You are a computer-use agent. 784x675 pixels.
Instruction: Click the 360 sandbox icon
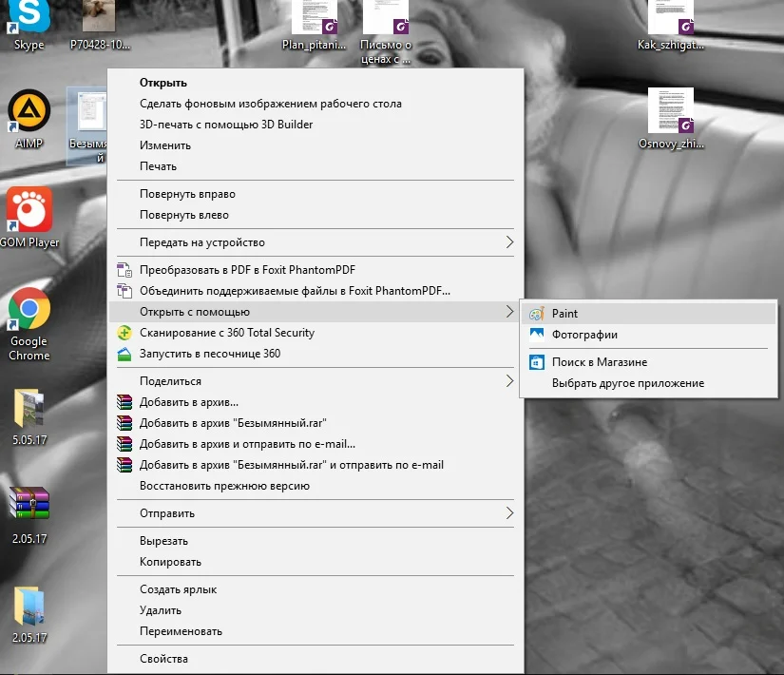[x=124, y=354]
